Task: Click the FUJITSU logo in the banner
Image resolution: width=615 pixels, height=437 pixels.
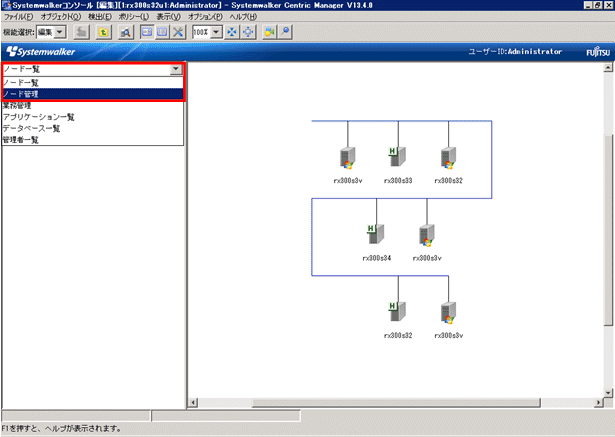Action: pos(598,52)
